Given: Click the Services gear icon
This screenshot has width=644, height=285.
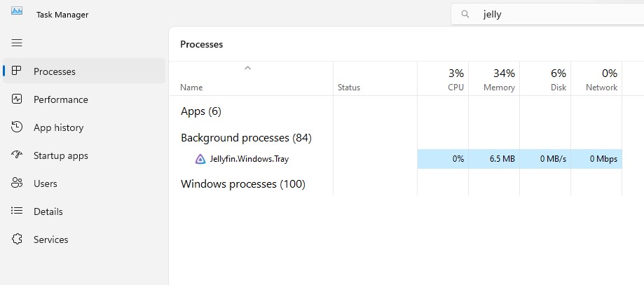Looking at the screenshot, I should [x=18, y=239].
